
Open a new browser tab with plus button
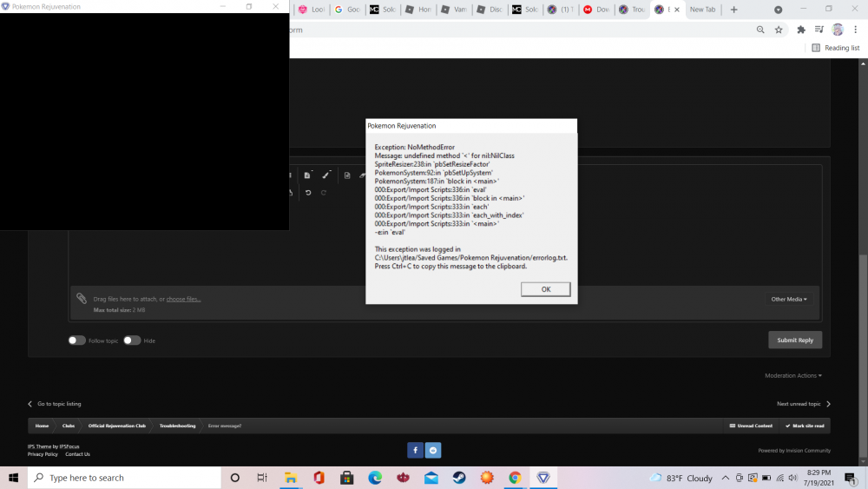pos(734,10)
